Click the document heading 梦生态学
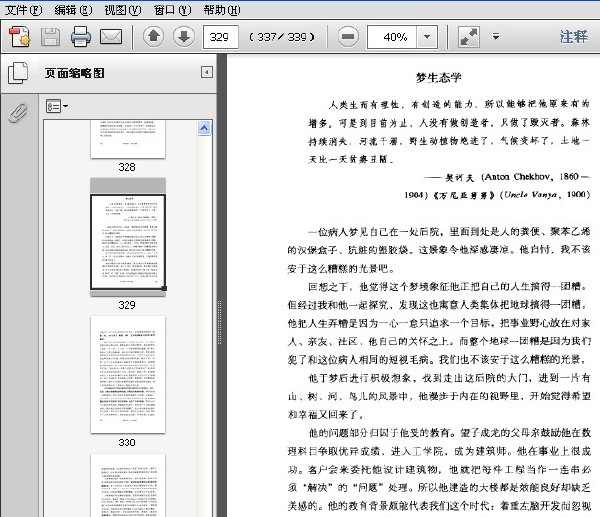Viewport: 600px width, 517px height. [x=439, y=78]
